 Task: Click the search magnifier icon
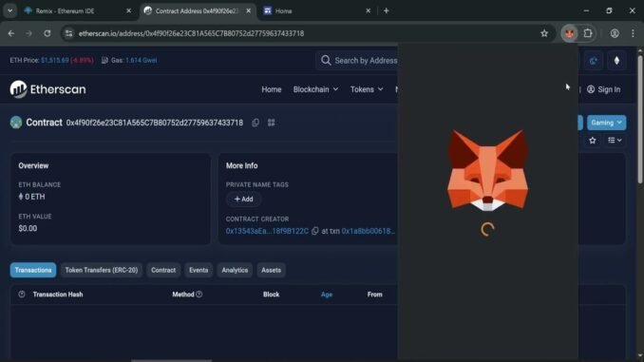click(x=326, y=61)
